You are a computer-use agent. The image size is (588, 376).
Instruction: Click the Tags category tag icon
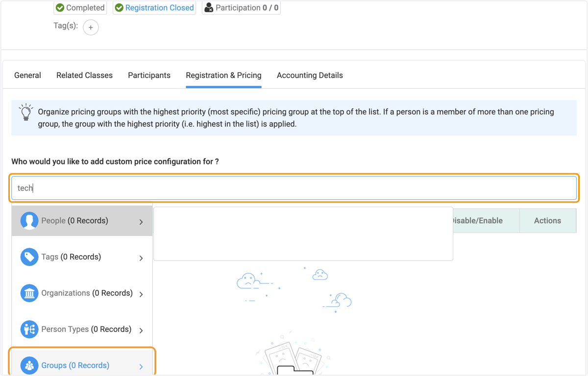click(29, 257)
